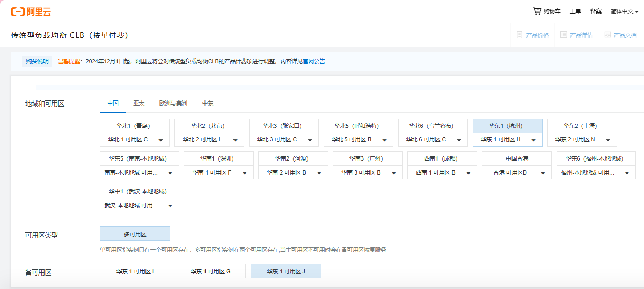Image resolution: width=644 pixels, height=289 pixels.
Task: Expand 华北 6 可用区 C zone dropdown
Action: (x=433, y=139)
